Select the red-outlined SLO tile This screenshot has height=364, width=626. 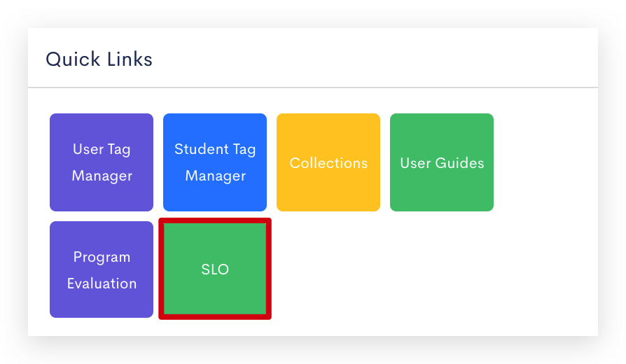215,269
